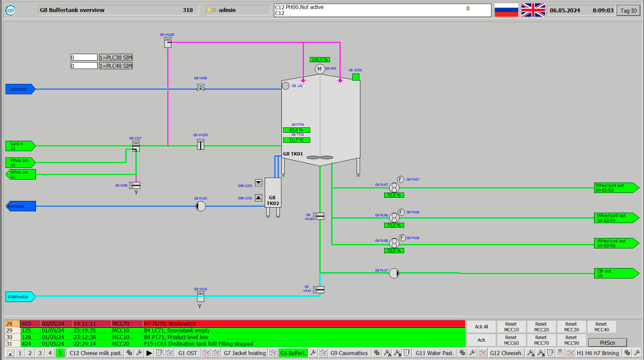Select CIP pump G8 PU17

pos(394,273)
